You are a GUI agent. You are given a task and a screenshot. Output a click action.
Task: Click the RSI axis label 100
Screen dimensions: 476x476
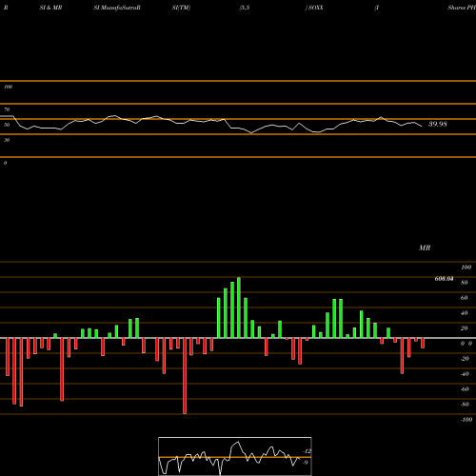click(8, 87)
